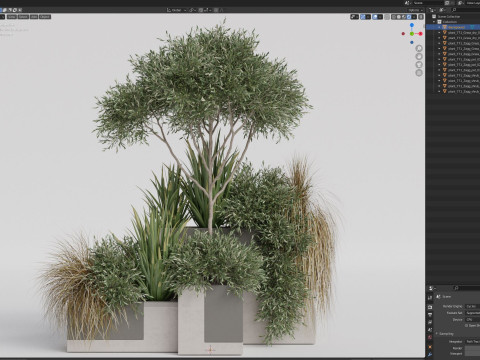Image resolution: width=480 pixels, height=360 pixels.
Task: Open the transform orientation Global dropdown
Action: [x=177, y=10]
